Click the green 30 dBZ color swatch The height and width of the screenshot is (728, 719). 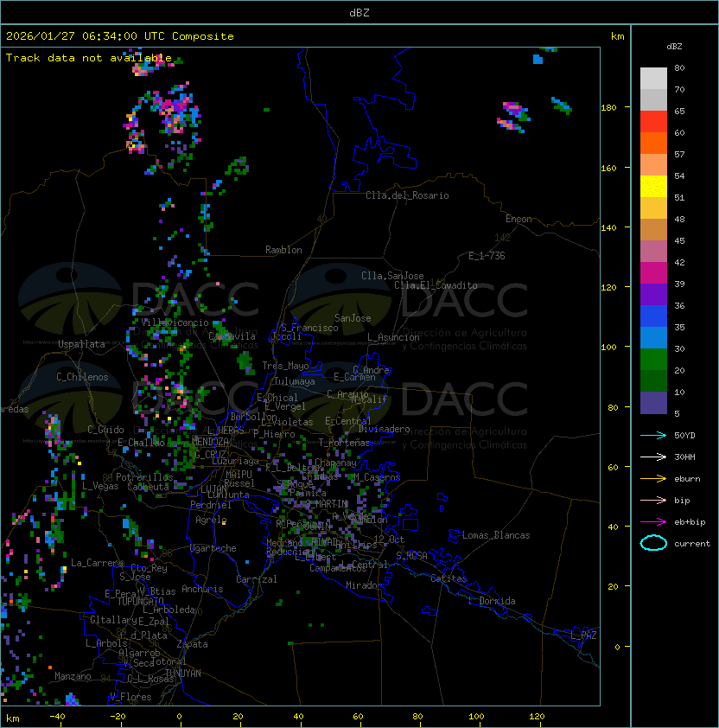653,360
